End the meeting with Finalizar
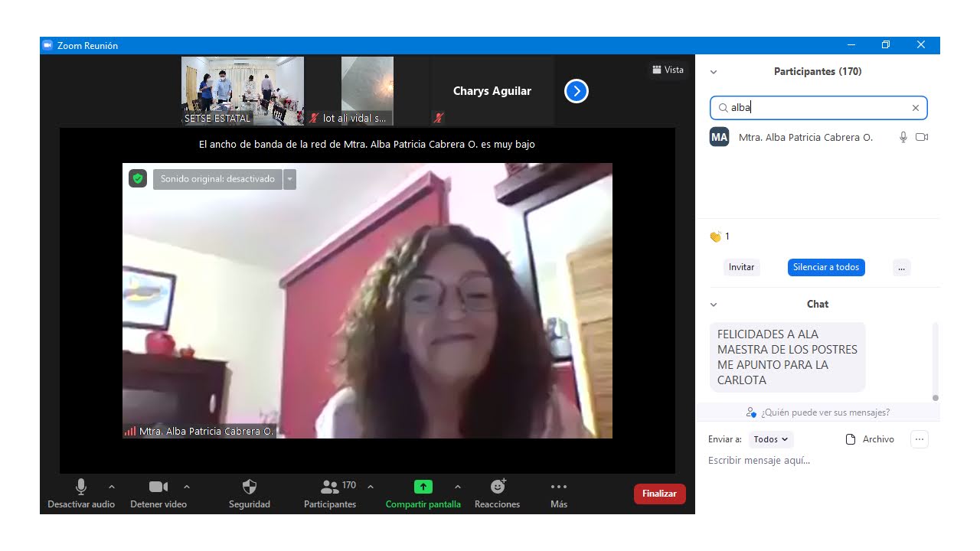The width and height of the screenshot is (980, 551). click(660, 494)
